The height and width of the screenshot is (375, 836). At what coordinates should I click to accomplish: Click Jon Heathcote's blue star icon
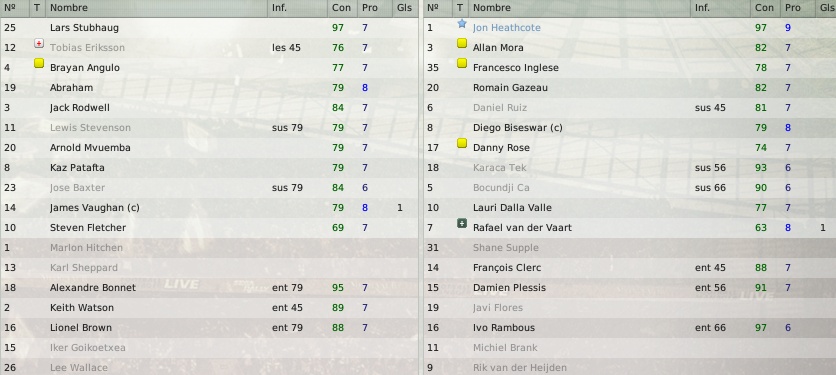coord(462,23)
